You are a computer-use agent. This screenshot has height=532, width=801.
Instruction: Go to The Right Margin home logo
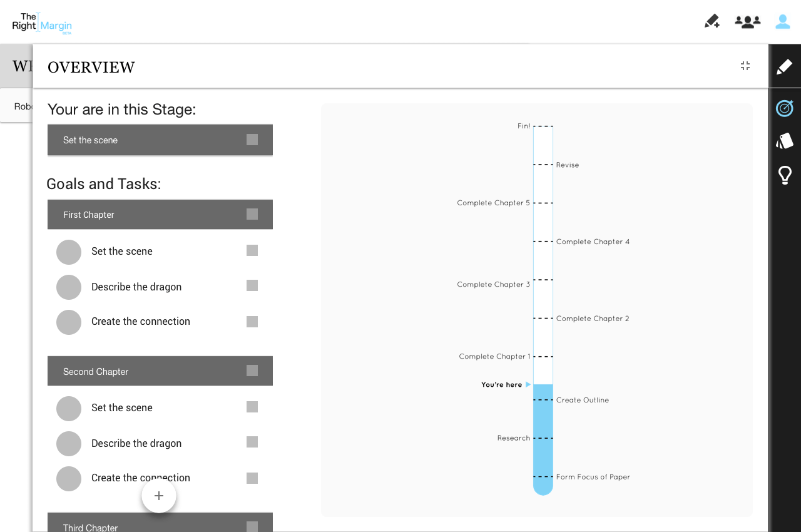point(42,23)
